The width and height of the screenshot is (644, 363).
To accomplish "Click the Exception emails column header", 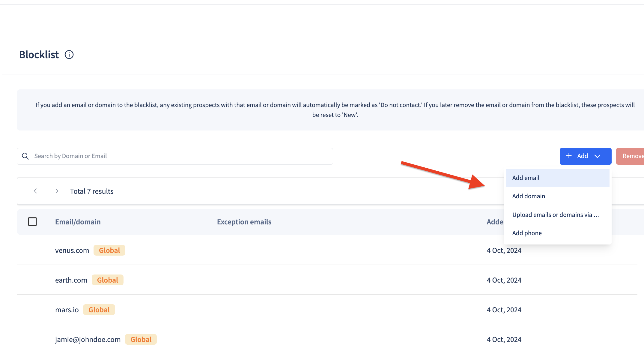I will pos(244,222).
